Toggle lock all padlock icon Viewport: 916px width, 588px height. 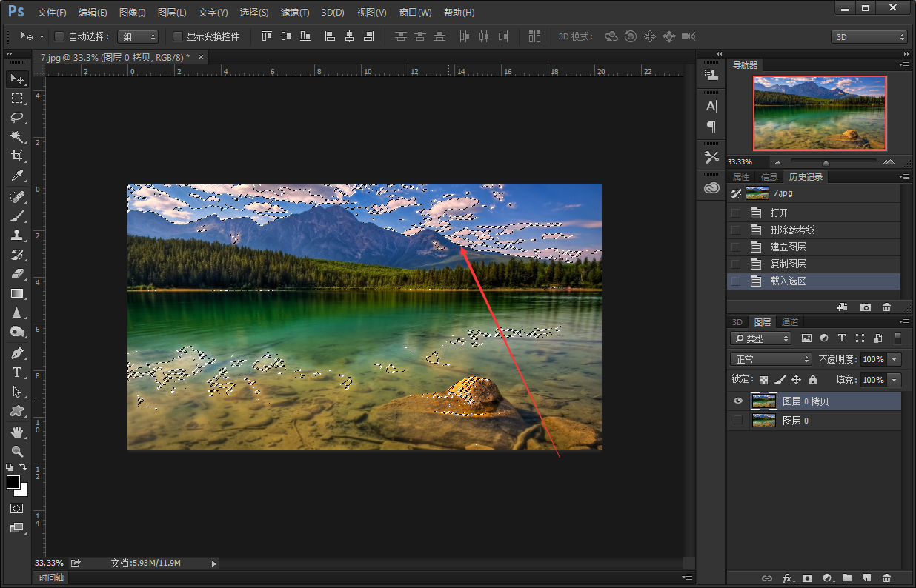[x=812, y=380]
